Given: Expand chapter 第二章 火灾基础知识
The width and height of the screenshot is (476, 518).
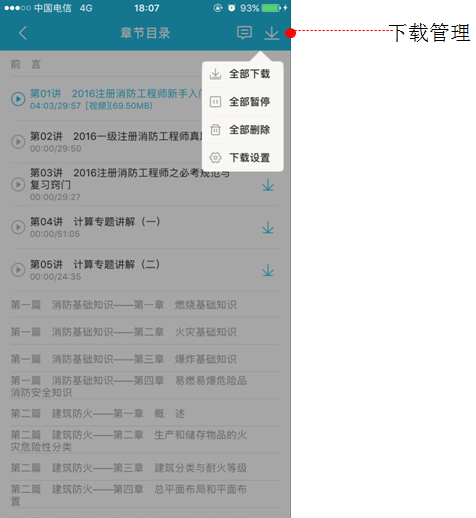Looking at the screenshot, I should pyautogui.click(x=145, y=332).
